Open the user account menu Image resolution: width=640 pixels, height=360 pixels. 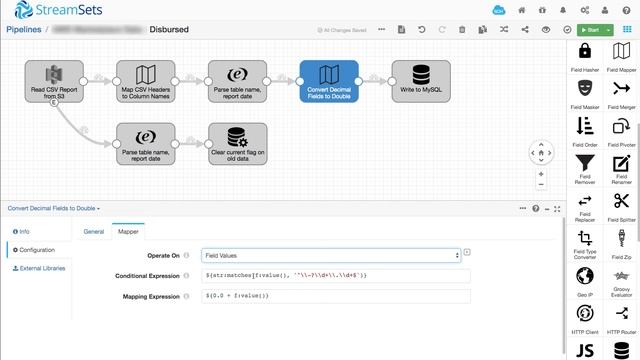pos(605,10)
